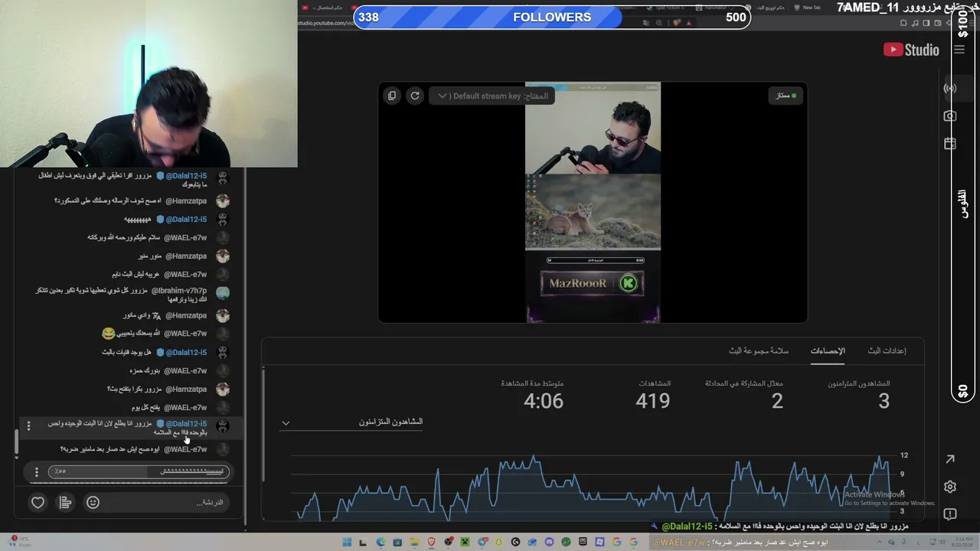980x551 pixels.
Task: Open the Default stream key dropdown
Action: coord(492,96)
